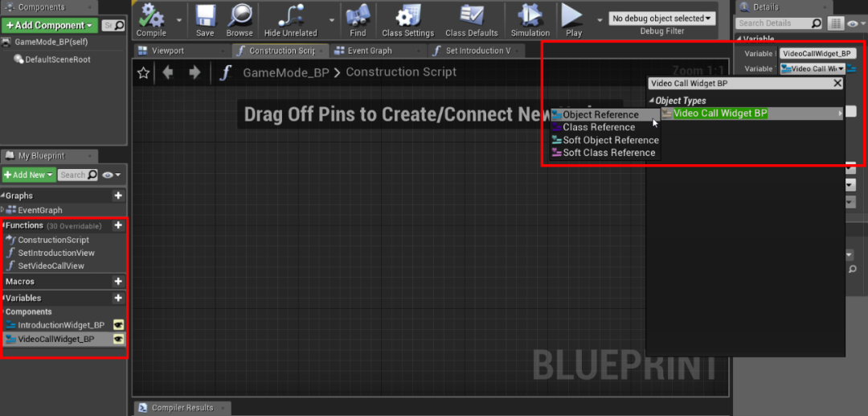Open the Add New dropdown

[x=29, y=175]
